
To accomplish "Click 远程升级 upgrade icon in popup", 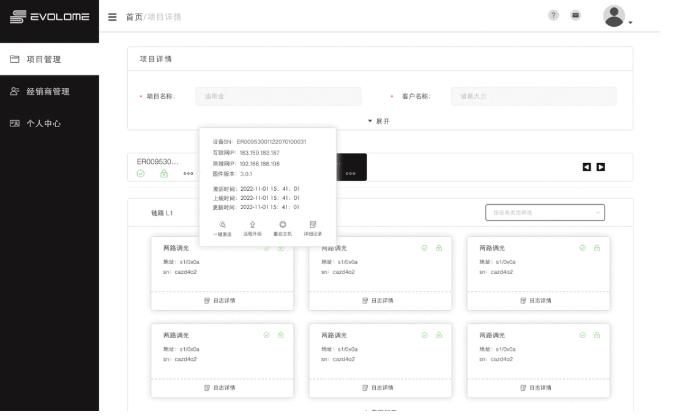I will [252, 227].
